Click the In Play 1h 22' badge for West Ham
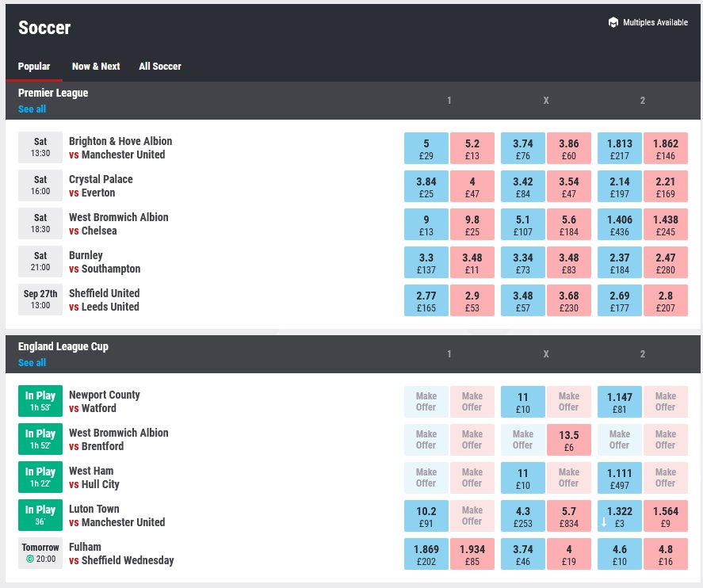Viewport: 703px width, 588px height. (x=40, y=478)
